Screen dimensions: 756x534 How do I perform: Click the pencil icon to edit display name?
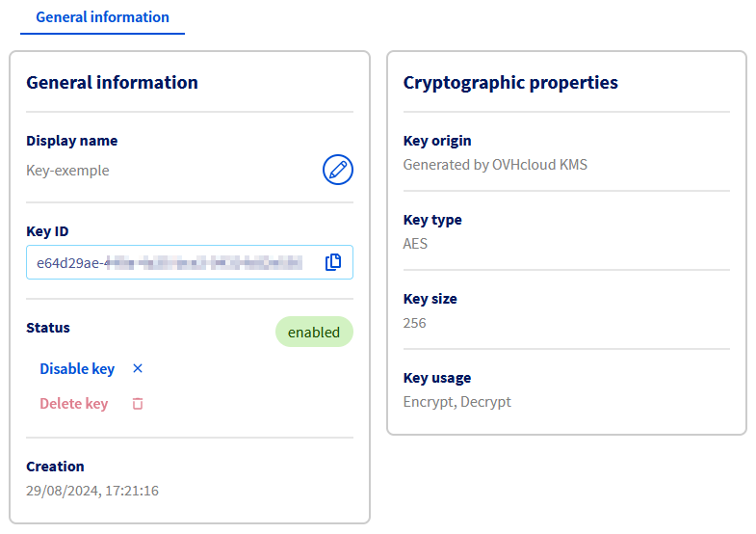(337, 170)
